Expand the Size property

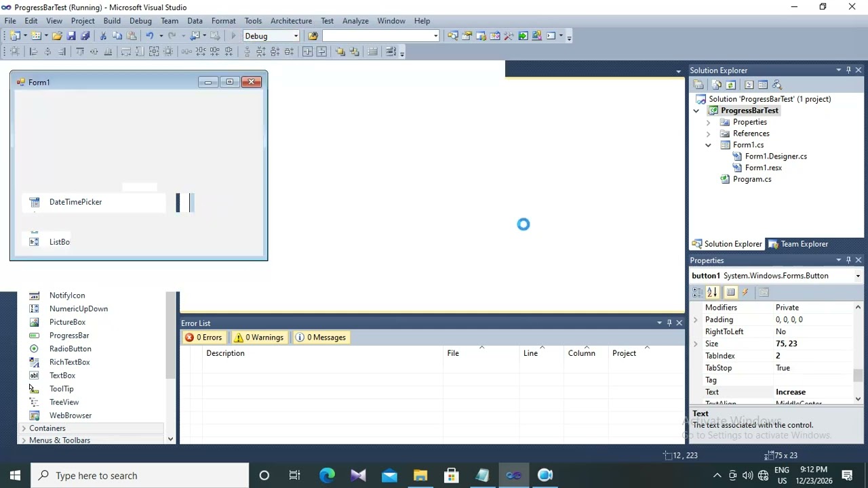click(695, 344)
